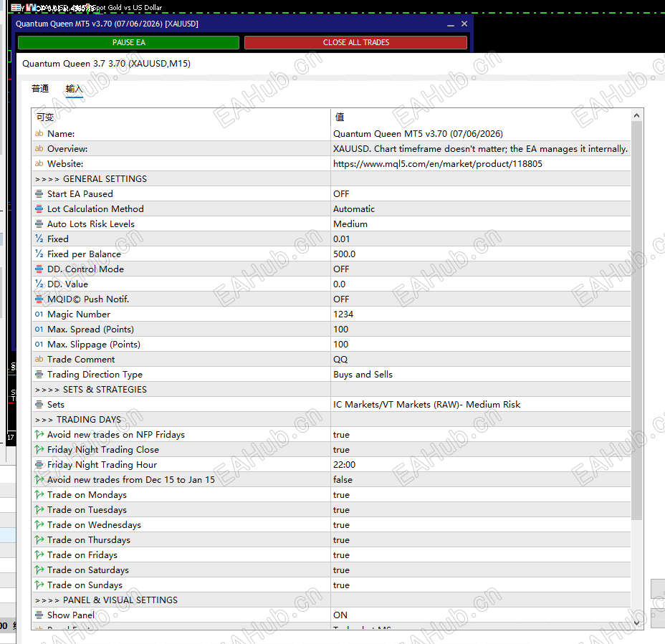Click the string icon beside Name:

[39, 133]
